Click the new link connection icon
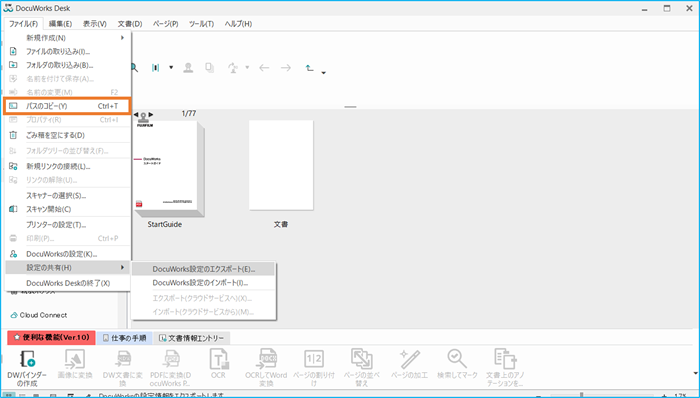700x398 pixels. pyautogui.click(x=13, y=166)
